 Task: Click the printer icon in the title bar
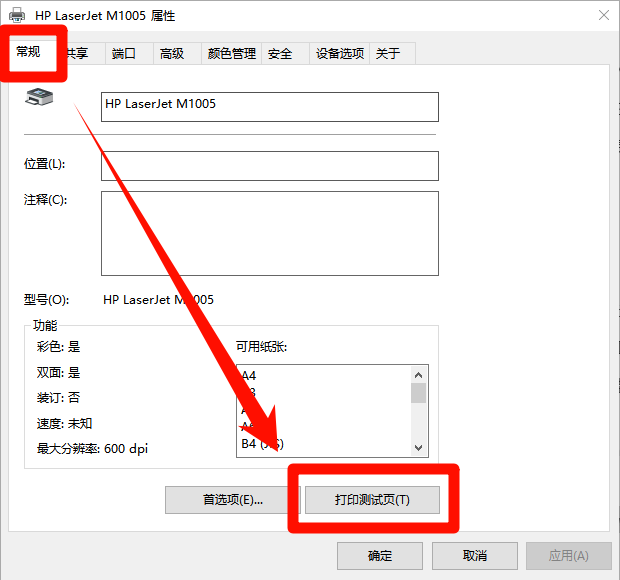point(17,15)
